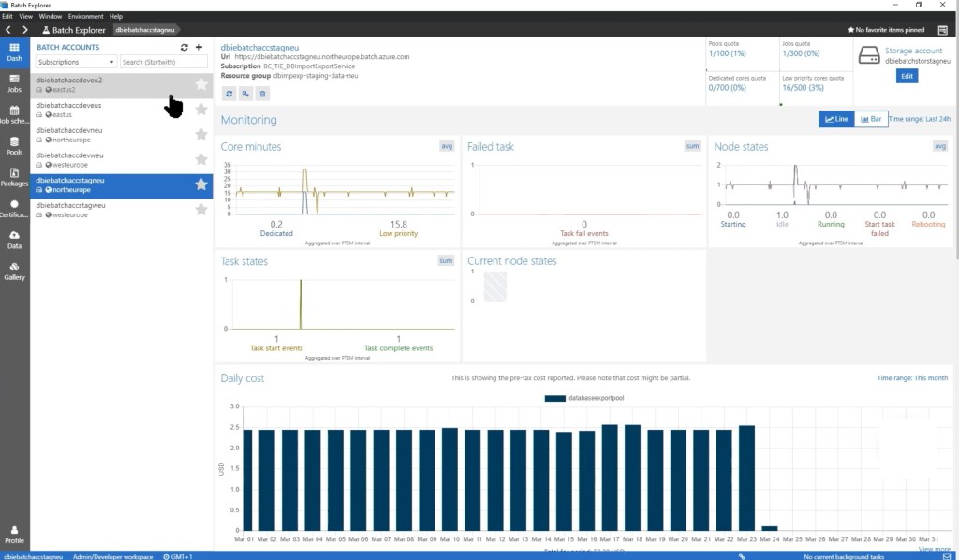Unfavorite dbiebatchaccstagneu via its star
Image resolution: width=959 pixels, height=560 pixels.
200,185
